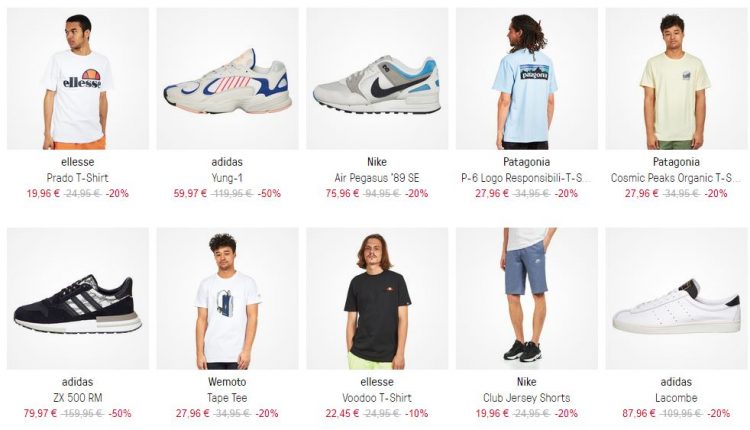Click the Prado T-Shirt product name
This screenshot has width=750, height=430.
click(77, 178)
